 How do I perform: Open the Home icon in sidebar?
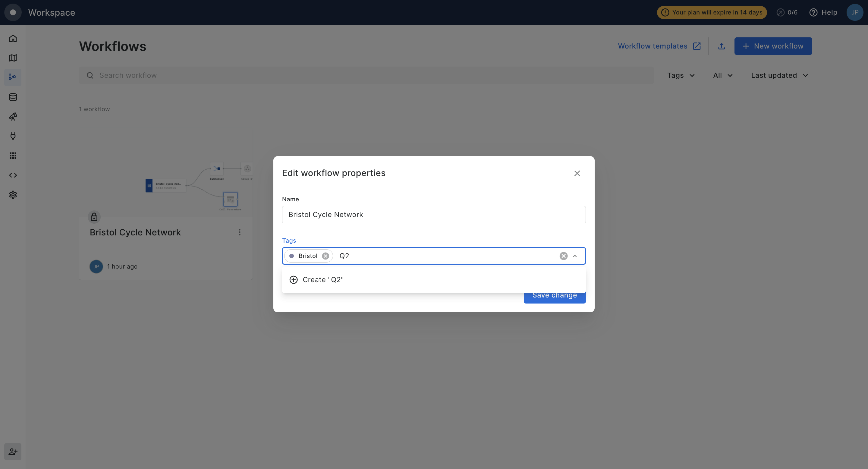[x=13, y=38]
